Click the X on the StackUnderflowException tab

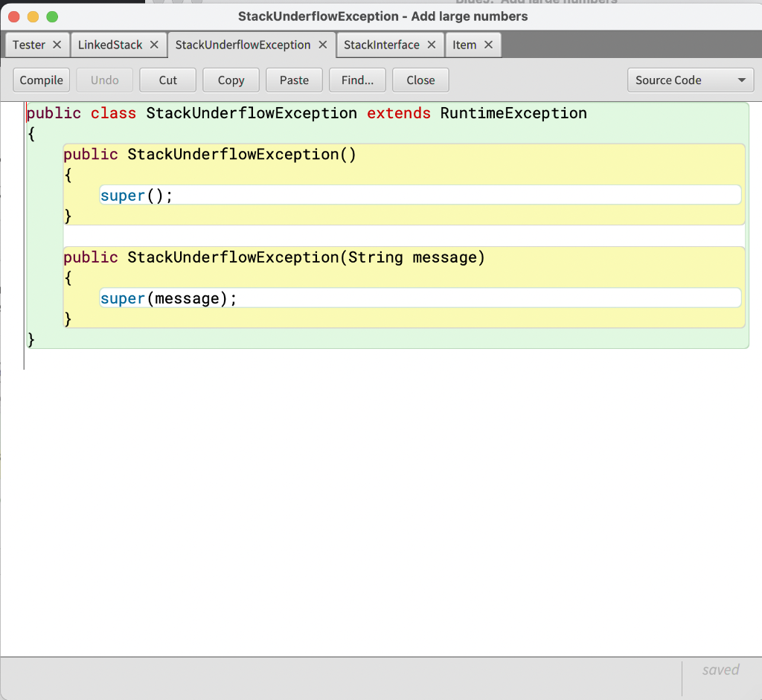click(323, 45)
